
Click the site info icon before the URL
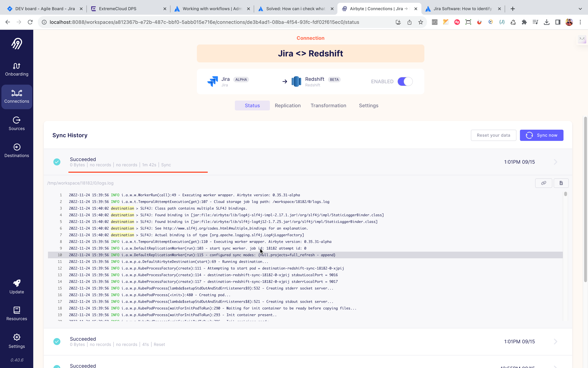(x=44, y=22)
